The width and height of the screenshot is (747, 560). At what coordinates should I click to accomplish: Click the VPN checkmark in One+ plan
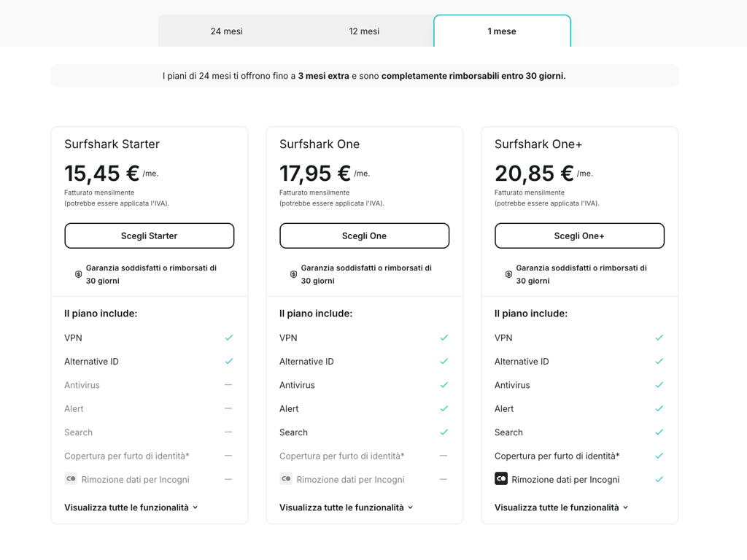(x=659, y=338)
